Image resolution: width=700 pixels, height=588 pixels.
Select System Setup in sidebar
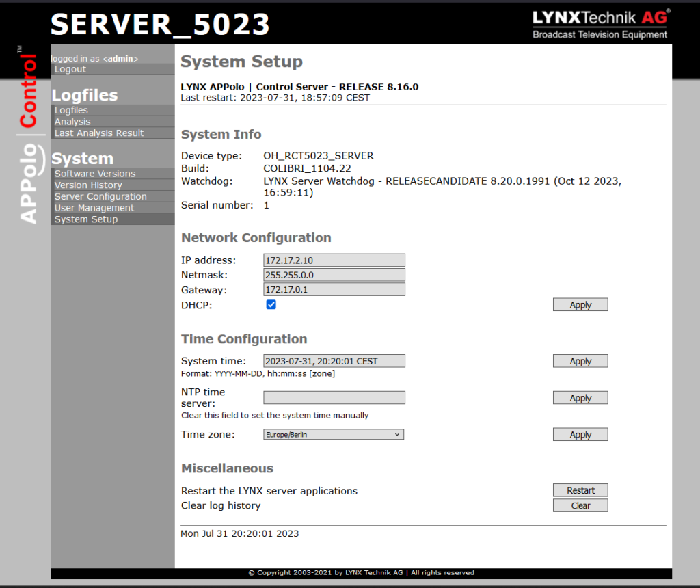click(x=86, y=219)
